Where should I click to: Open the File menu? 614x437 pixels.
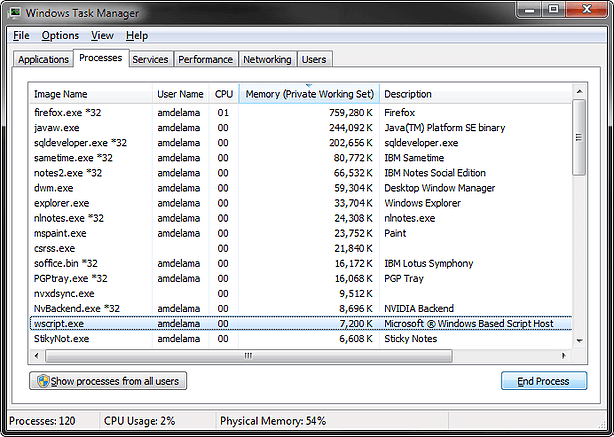click(21, 36)
